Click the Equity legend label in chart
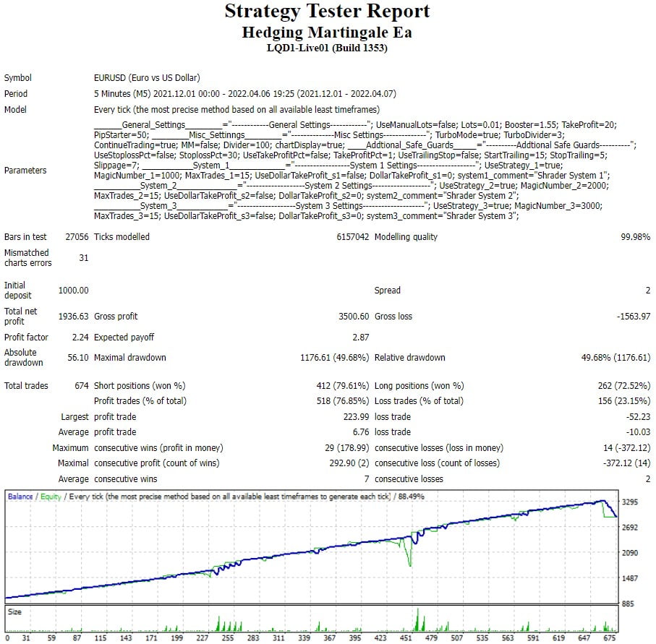Screen dimensions: 656x644 point(50,497)
